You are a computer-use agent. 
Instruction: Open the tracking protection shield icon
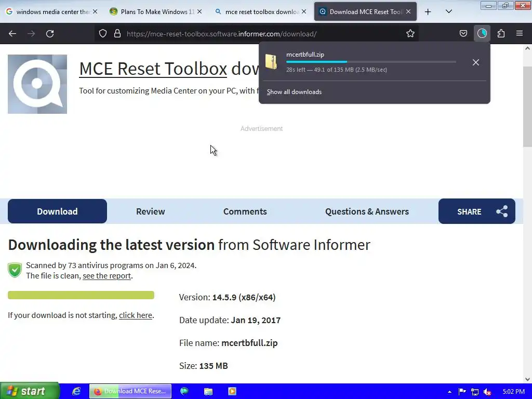coord(103,34)
